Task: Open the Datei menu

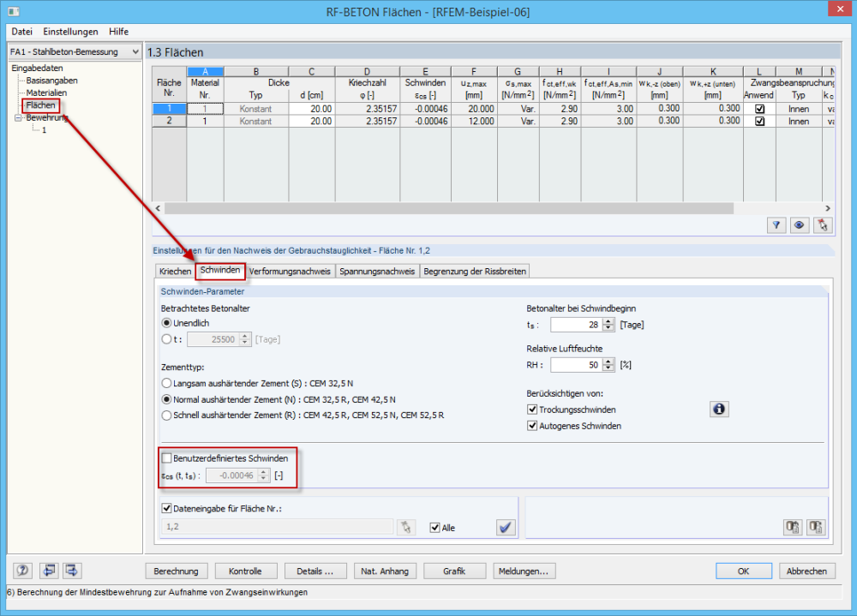Action: click(x=22, y=32)
